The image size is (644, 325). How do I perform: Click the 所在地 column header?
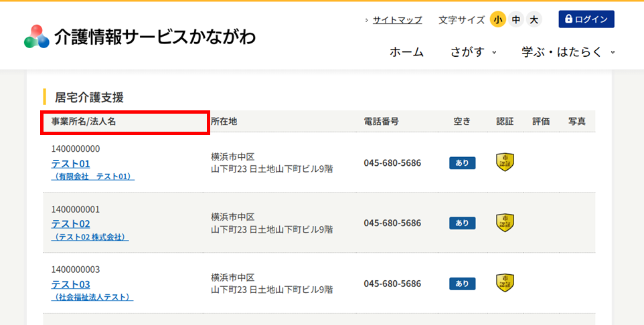point(224,122)
